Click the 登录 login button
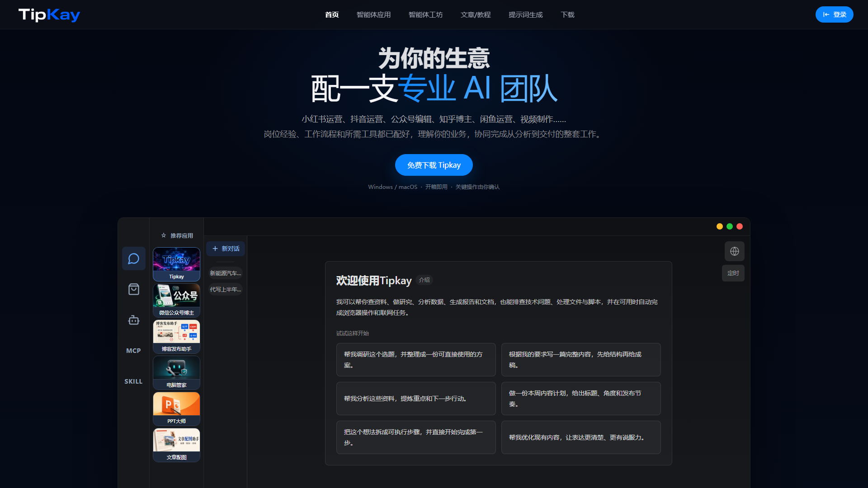Screen dimensions: 868x488 (834, 14)
